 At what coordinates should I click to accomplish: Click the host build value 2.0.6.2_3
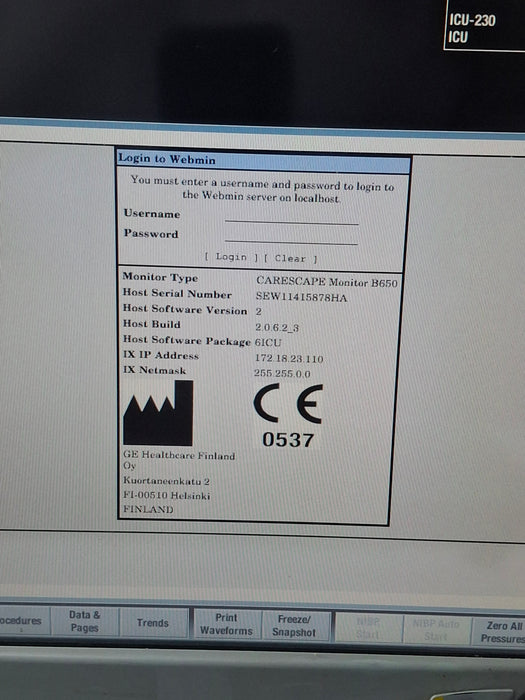point(277,327)
